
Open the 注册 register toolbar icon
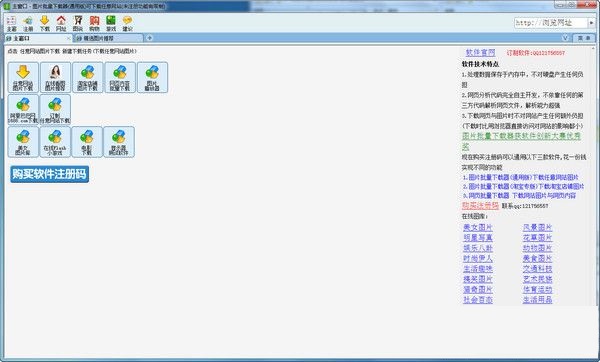pyautogui.click(x=28, y=24)
